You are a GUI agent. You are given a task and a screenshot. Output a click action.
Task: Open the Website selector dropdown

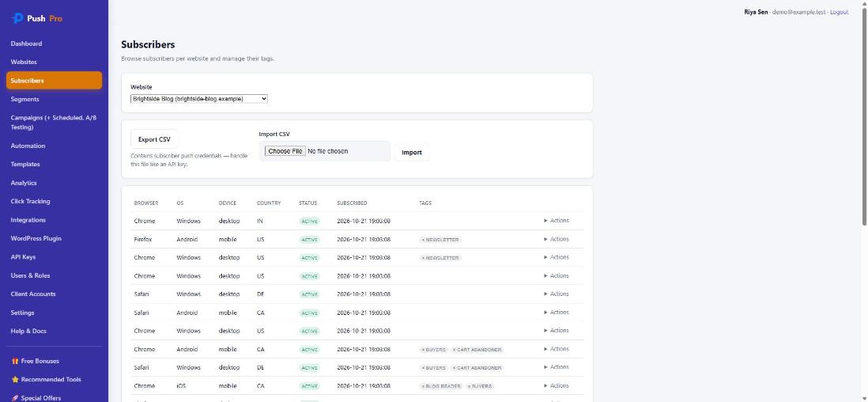[x=199, y=99]
